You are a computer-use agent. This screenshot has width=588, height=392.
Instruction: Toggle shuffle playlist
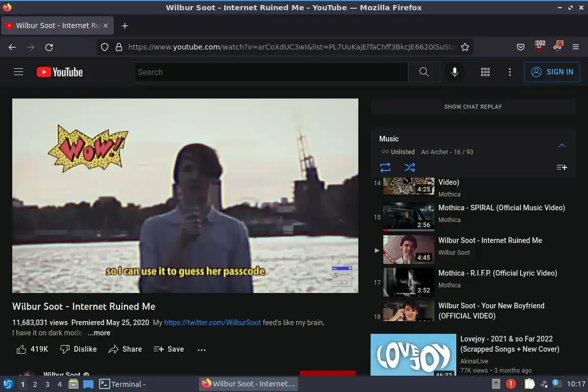point(409,167)
